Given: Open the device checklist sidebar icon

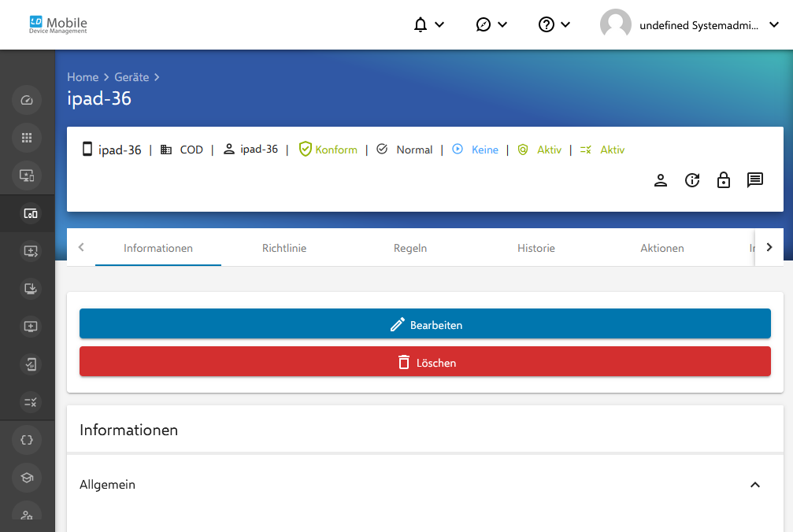Looking at the screenshot, I should tap(31, 364).
